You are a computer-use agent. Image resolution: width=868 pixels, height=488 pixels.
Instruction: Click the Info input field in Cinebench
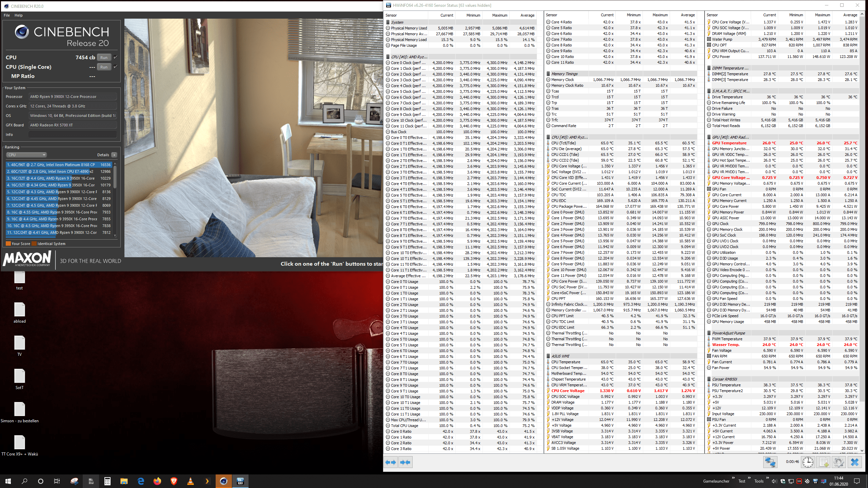[73, 135]
